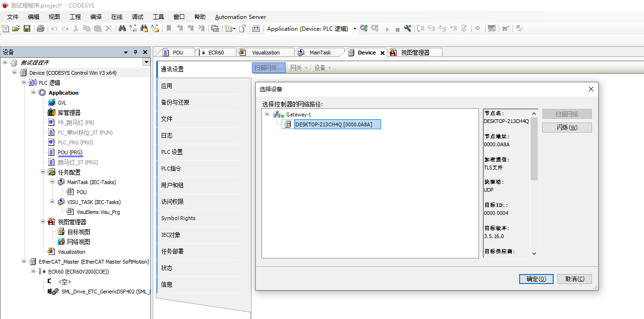Select 库管理器 in the device tree

coord(69,113)
